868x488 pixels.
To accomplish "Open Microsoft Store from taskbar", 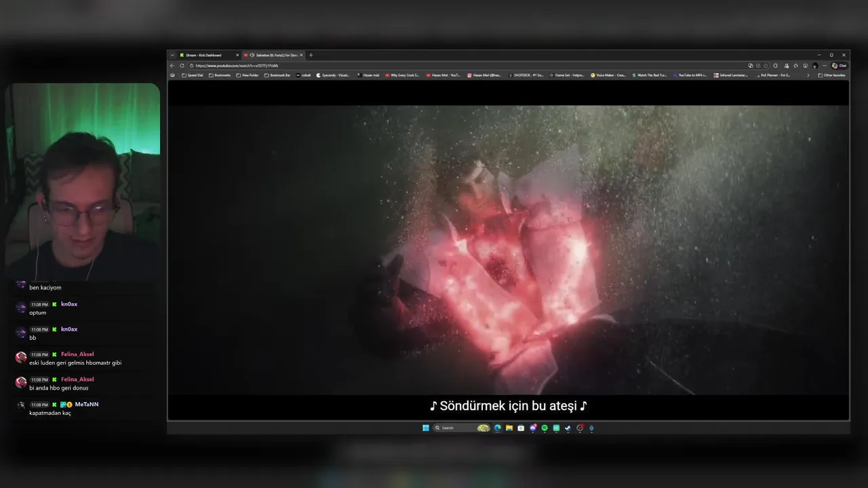I will coord(521,428).
